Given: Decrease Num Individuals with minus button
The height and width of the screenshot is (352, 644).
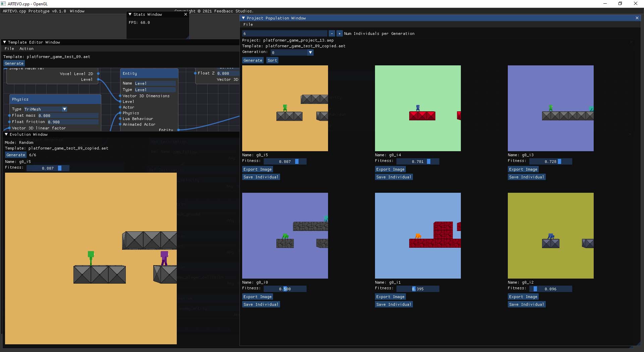Looking at the screenshot, I should click(x=332, y=34).
